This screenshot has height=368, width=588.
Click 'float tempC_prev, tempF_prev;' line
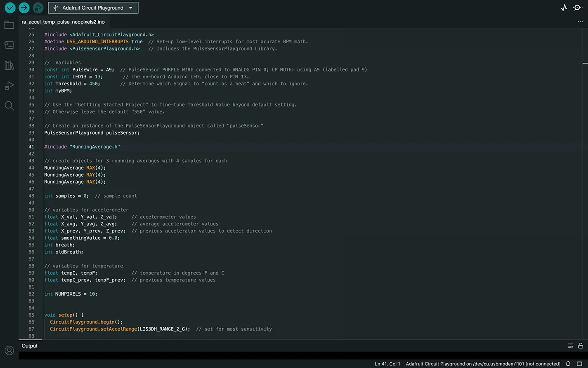(85, 280)
